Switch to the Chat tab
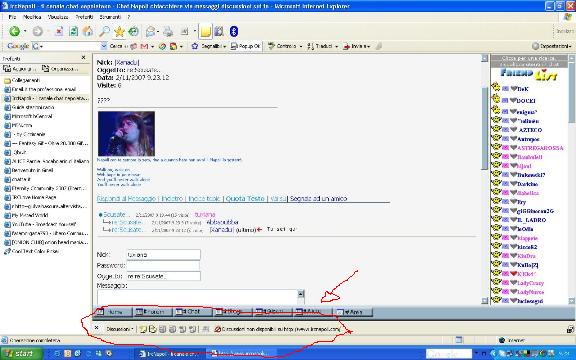This screenshot has width=576, height=360. (193, 312)
